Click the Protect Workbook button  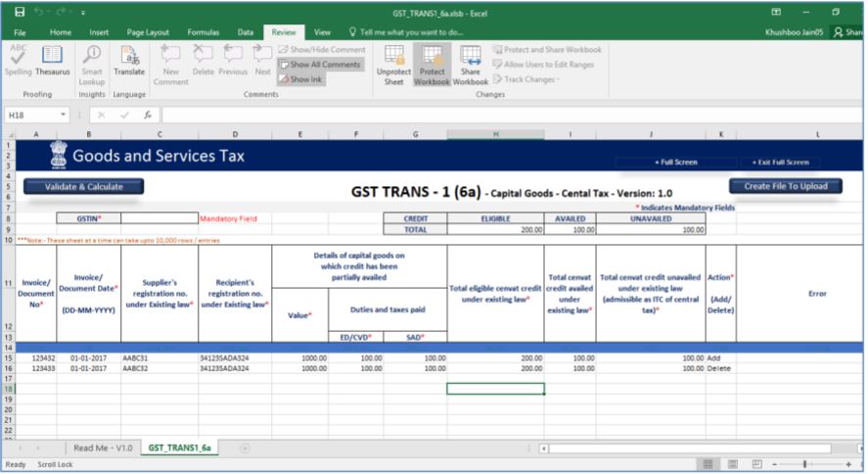(x=432, y=65)
